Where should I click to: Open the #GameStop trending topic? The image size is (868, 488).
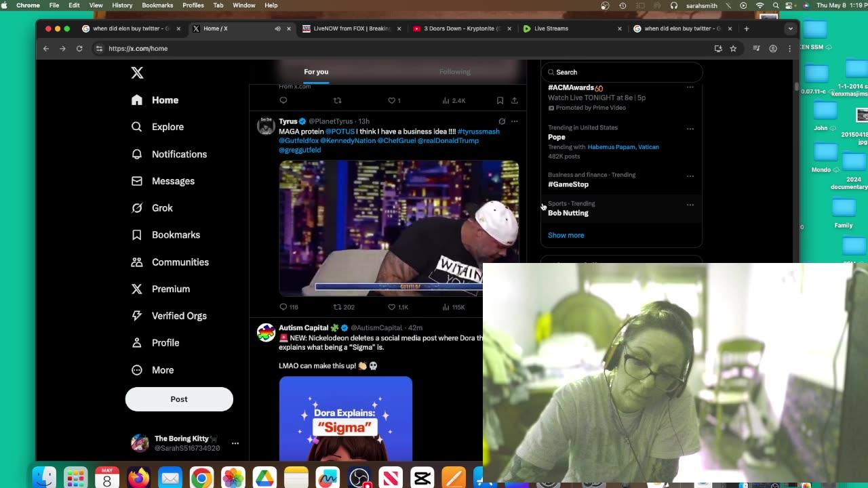click(568, 184)
